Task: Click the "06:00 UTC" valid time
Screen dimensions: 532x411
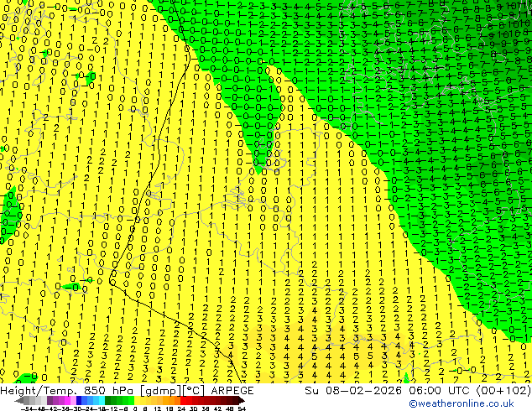Action: point(440,391)
